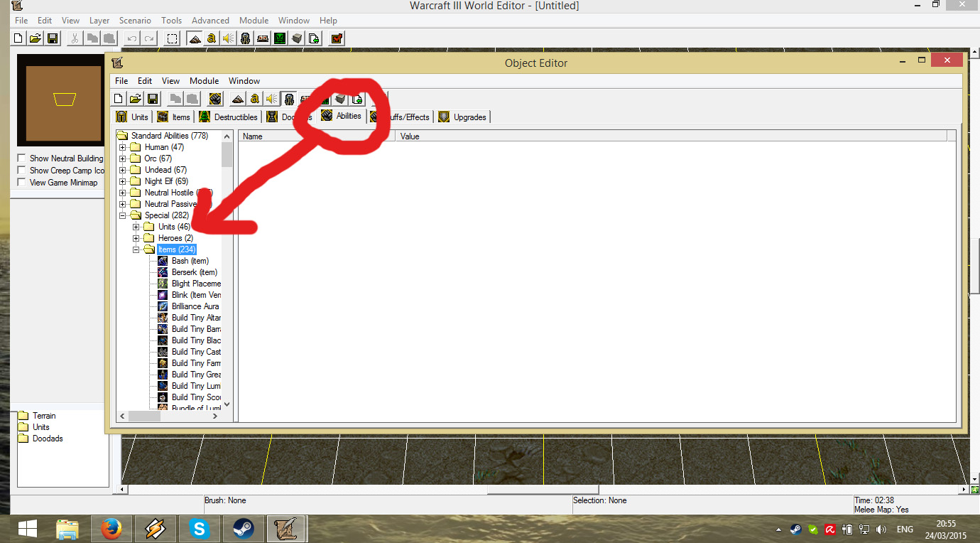
Task: Open Layer menu in World Editor
Action: 99,21
